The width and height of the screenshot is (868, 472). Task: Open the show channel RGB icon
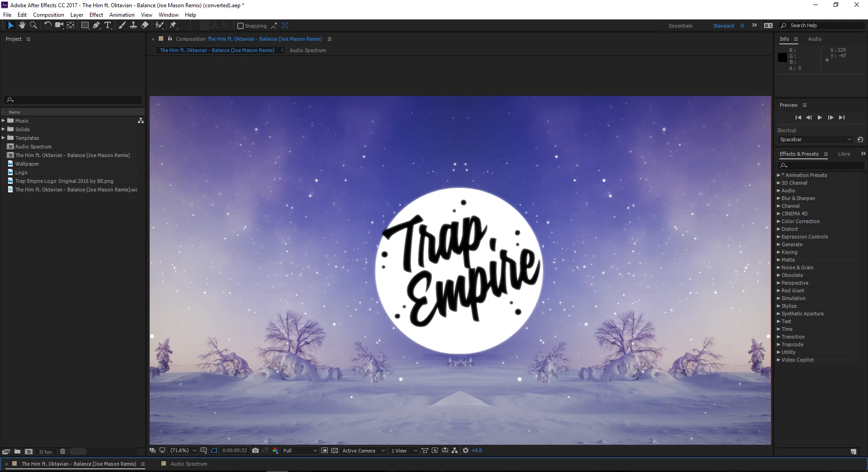click(275, 450)
